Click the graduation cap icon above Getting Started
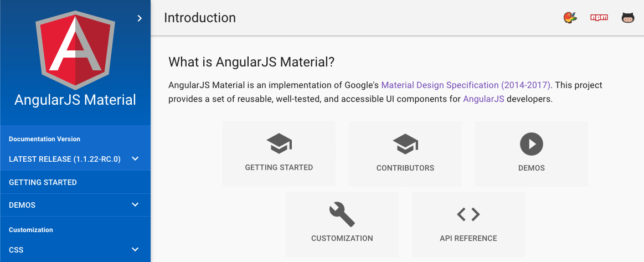 tap(279, 143)
